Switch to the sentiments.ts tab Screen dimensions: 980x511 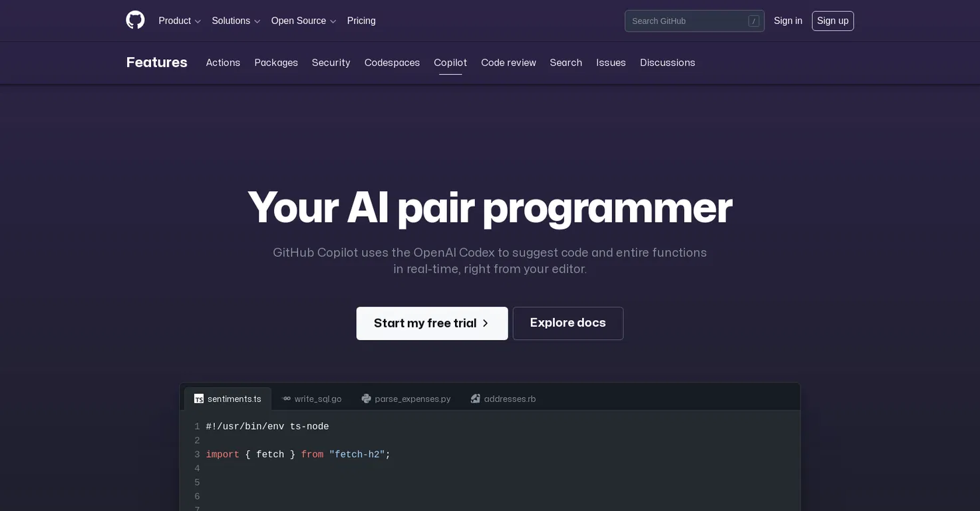(x=228, y=399)
